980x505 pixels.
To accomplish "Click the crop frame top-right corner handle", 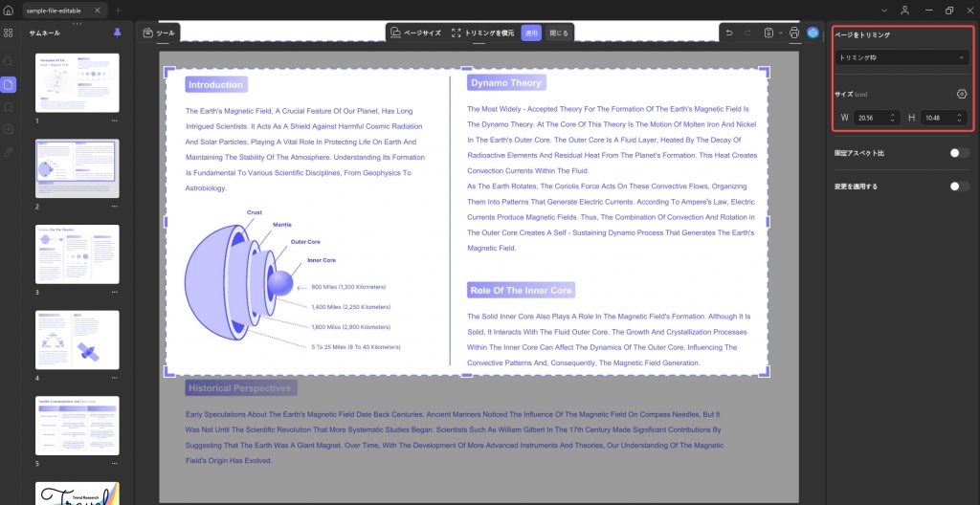I will [x=765, y=72].
